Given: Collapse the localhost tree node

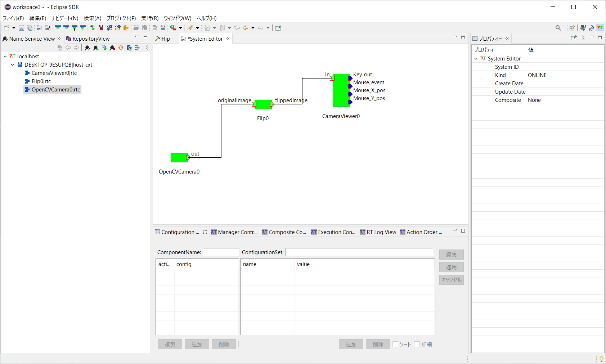Looking at the screenshot, I should [5, 57].
